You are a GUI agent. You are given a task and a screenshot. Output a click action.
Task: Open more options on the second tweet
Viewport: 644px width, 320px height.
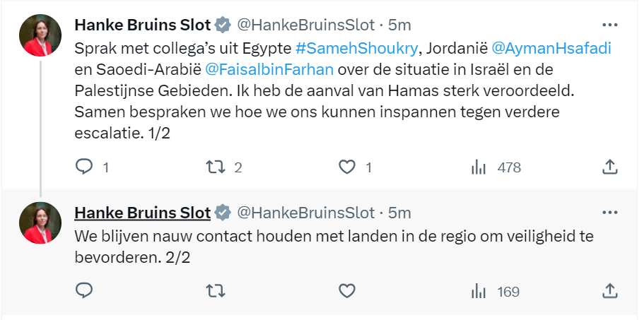point(609,212)
